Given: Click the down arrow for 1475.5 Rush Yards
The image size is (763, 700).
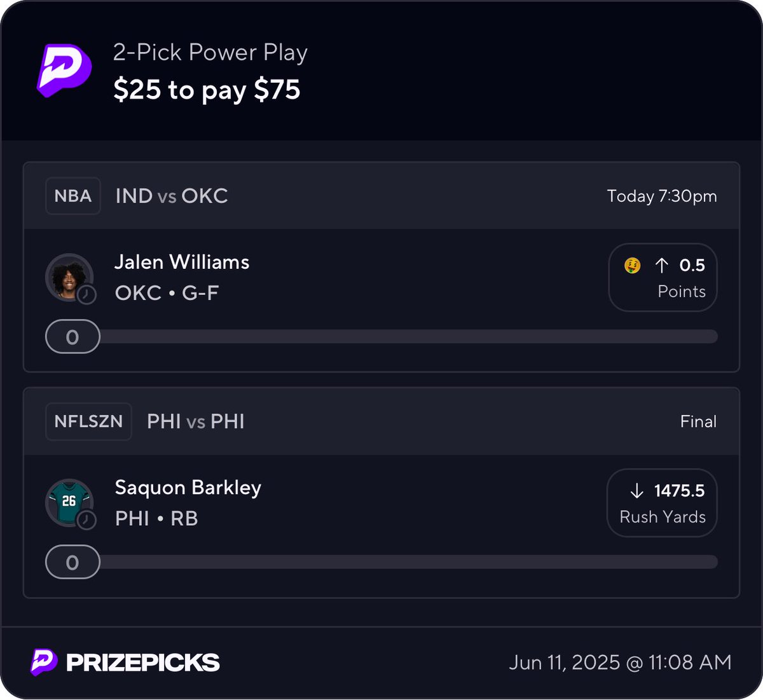Looking at the screenshot, I should point(636,491).
